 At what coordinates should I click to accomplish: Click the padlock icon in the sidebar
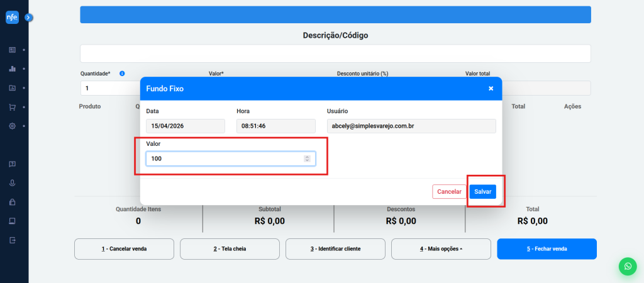click(12, 203)
